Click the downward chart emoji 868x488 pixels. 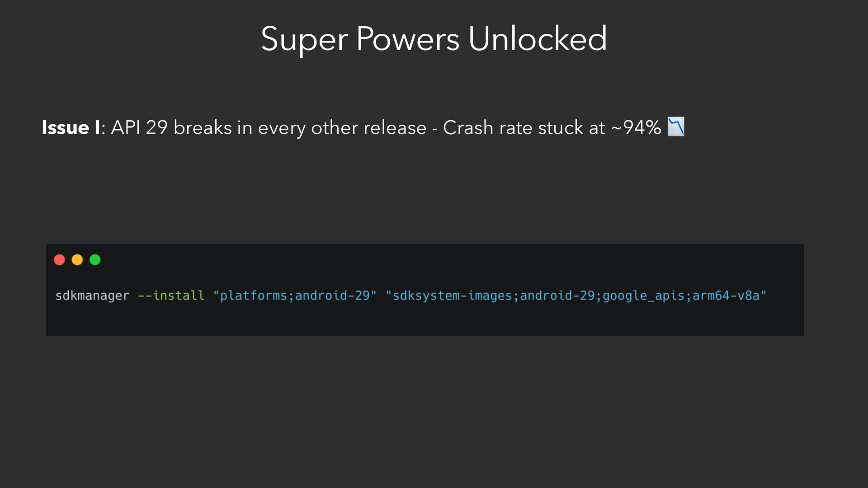click(x=676, y=127)
